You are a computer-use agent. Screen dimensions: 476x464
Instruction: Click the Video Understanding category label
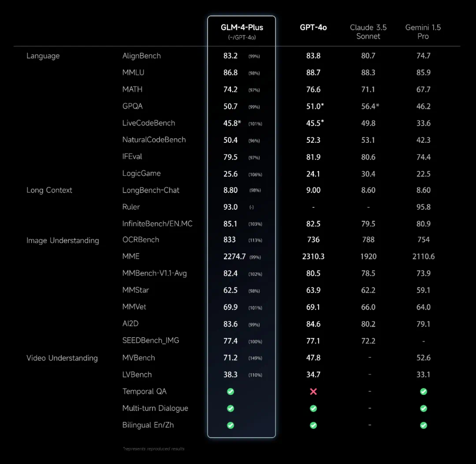62,358
